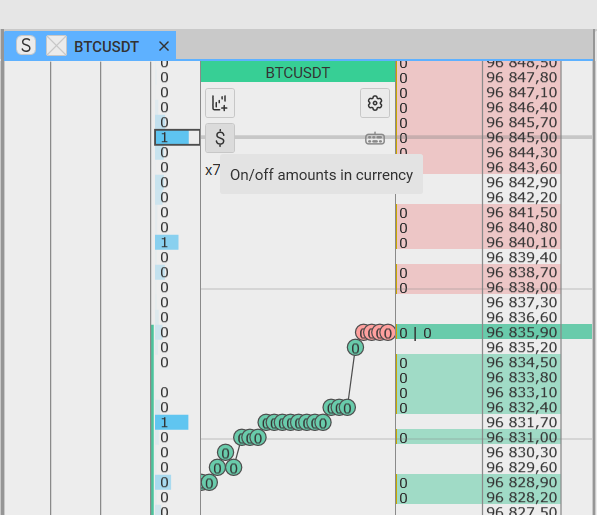The height and width of the screenshot is (515, 597).
Task: Click the x7 scale label
Action: tap(212, 170)
